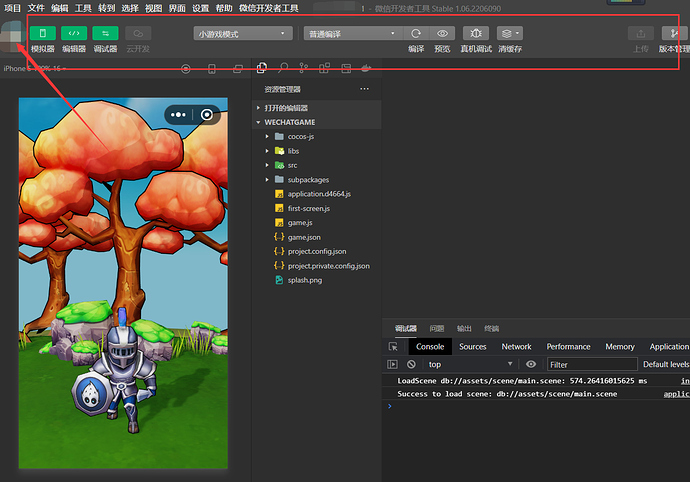Click the simulator detach window icon
The image size is (690, 482).
click(238, 69)
